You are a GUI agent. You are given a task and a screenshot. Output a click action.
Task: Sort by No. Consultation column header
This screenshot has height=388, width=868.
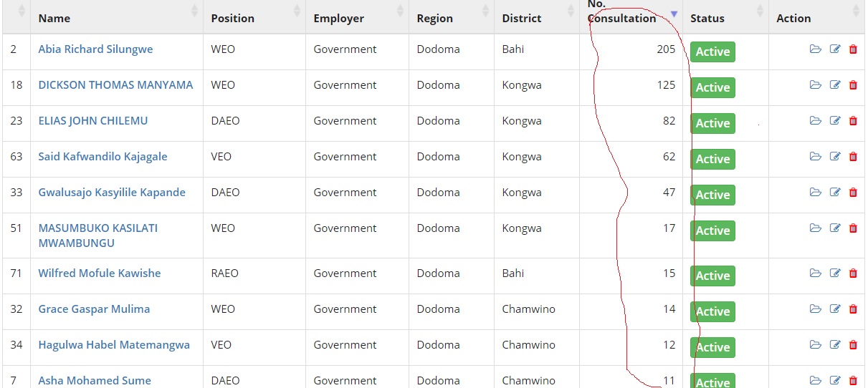tap(621, 19)
